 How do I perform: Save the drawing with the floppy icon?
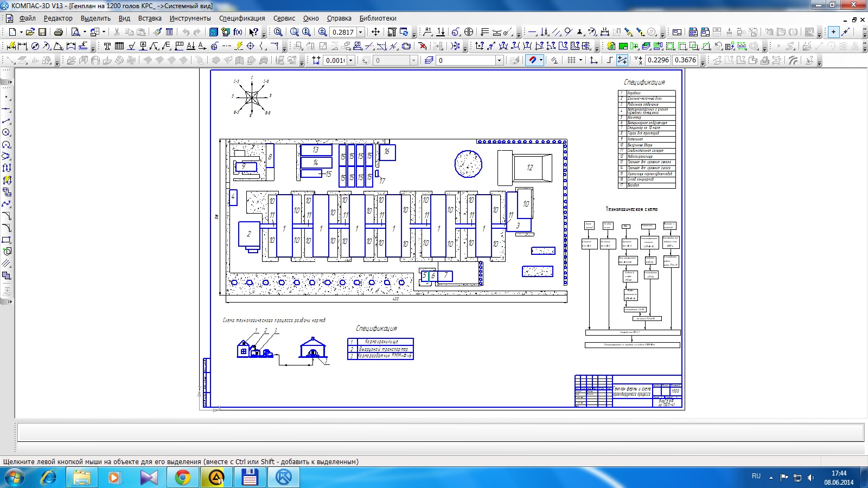pyautogui.click(x=42, y=32)
